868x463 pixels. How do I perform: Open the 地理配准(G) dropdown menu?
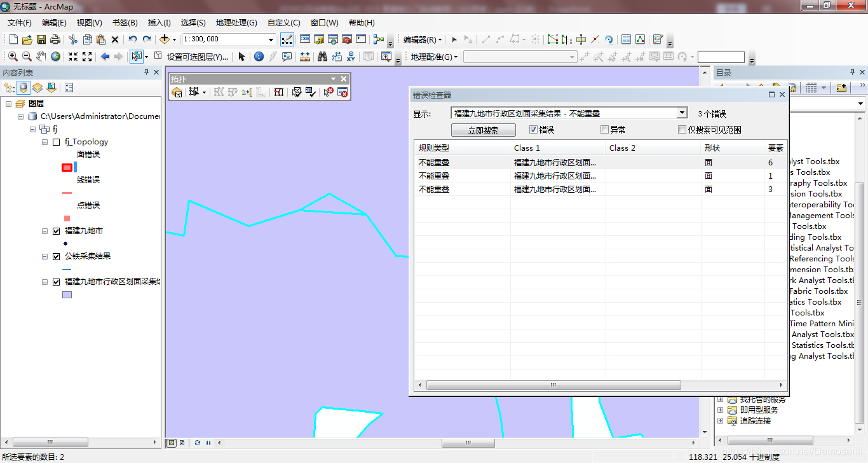(x=434, y=57)
